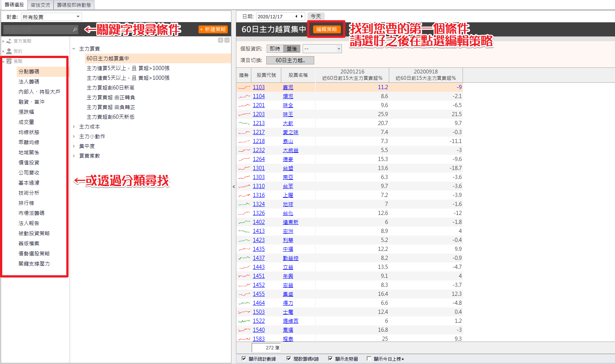Collapse the 策略 tree node
The height and width of the screenshot is (364, 615).
pos(3,61)
